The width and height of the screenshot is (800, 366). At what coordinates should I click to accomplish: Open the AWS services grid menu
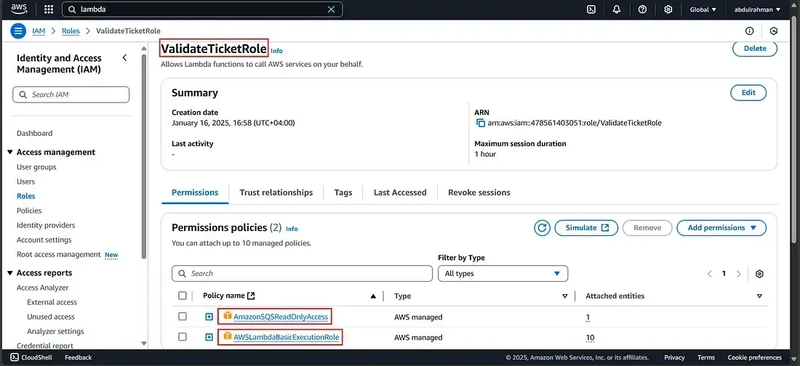point(48,9)
